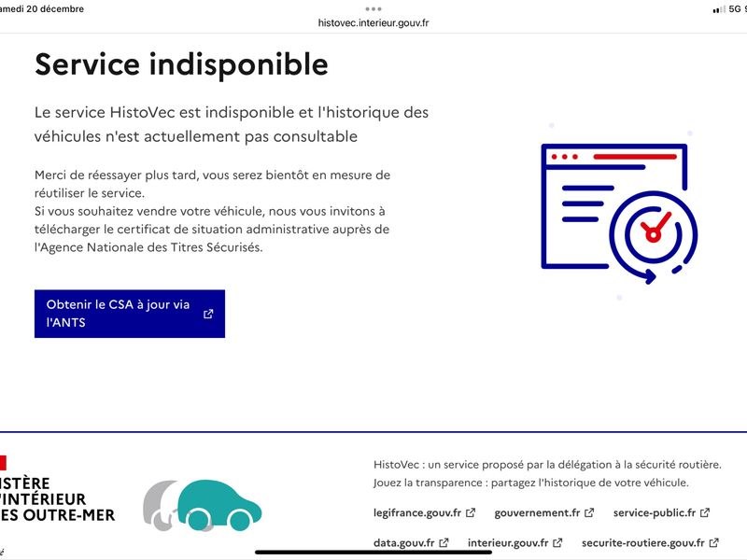Viewport: 747px width, 560px height.
Task: Visit the service-public.fr link
Action: (655, 512)
